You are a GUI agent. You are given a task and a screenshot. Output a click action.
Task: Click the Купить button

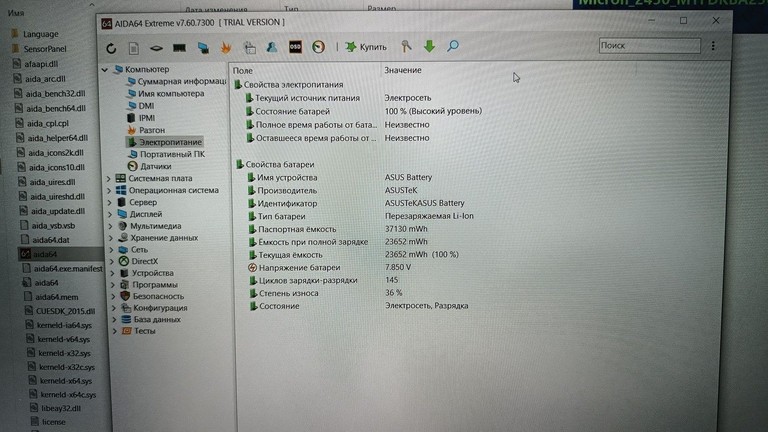click(x=366, y=47)
